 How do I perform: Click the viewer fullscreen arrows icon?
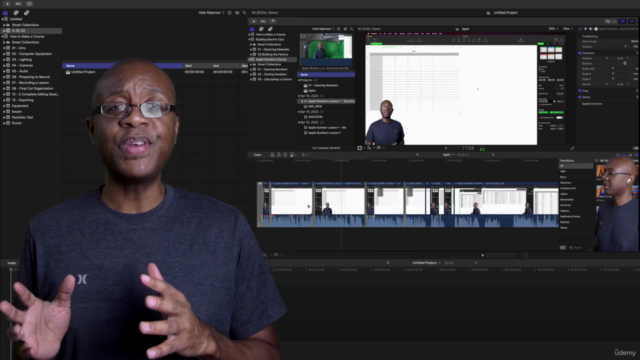572,148
